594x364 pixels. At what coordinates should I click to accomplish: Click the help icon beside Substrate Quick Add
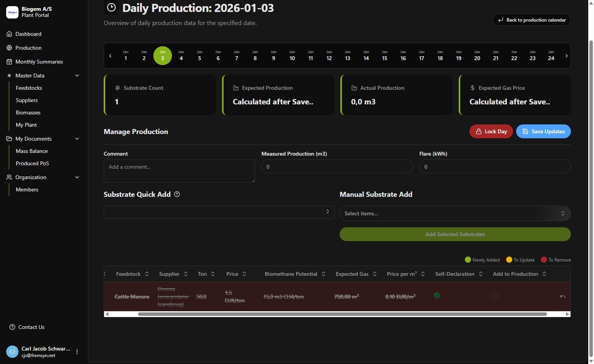(177, 194)
